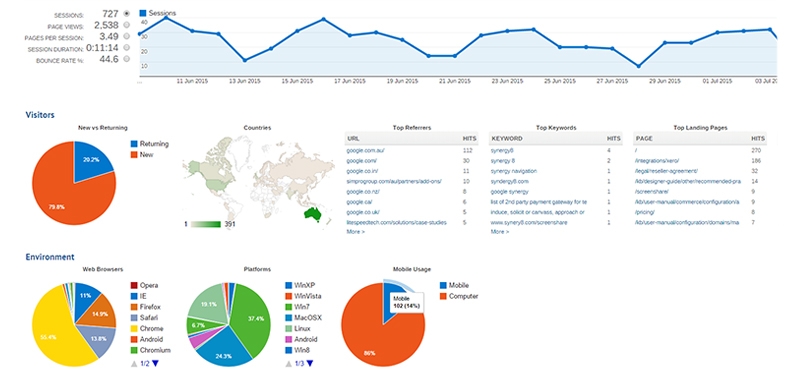
Task: Open More link under Top Keywords
Action: (499, 232)
